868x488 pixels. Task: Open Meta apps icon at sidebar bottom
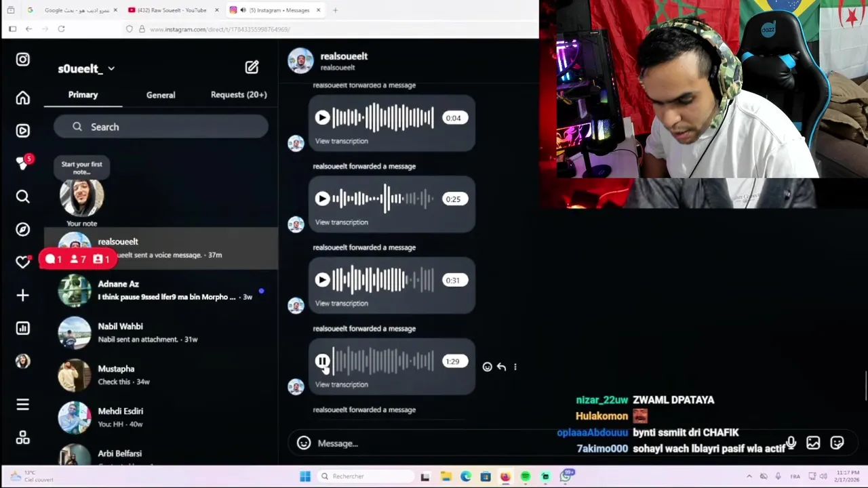pos(22,438)
